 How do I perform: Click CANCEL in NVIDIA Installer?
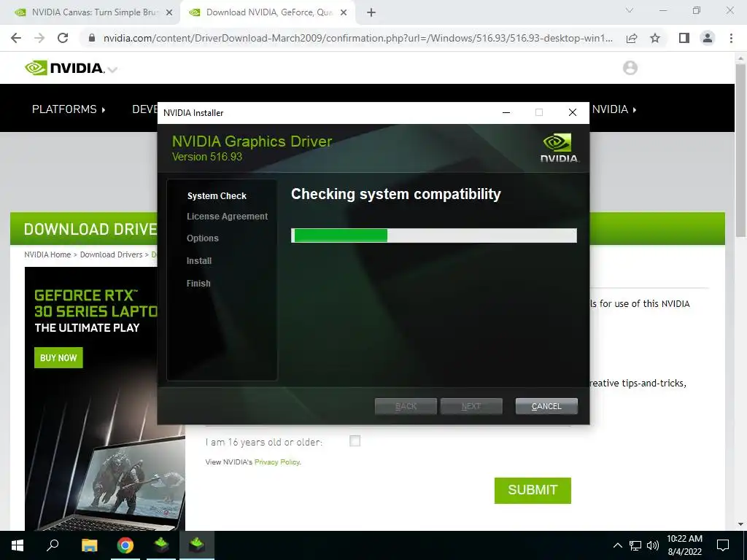click(x=546, y=406)
